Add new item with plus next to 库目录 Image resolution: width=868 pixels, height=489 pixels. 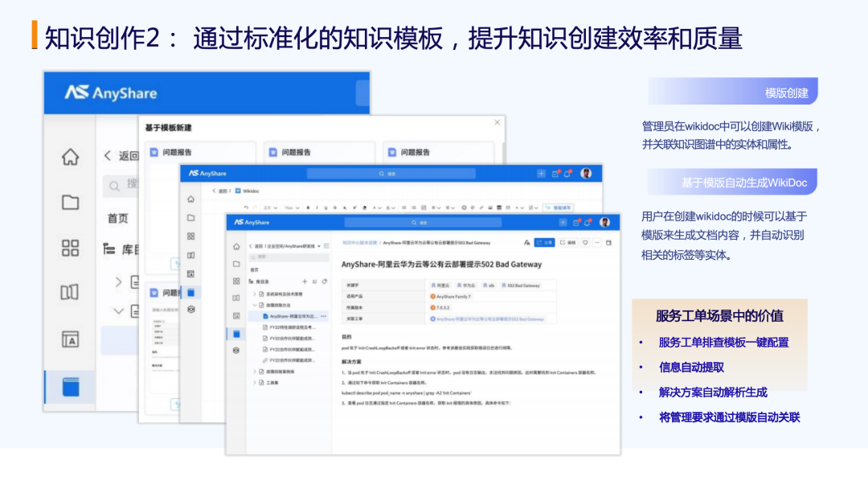coord(305,281)
